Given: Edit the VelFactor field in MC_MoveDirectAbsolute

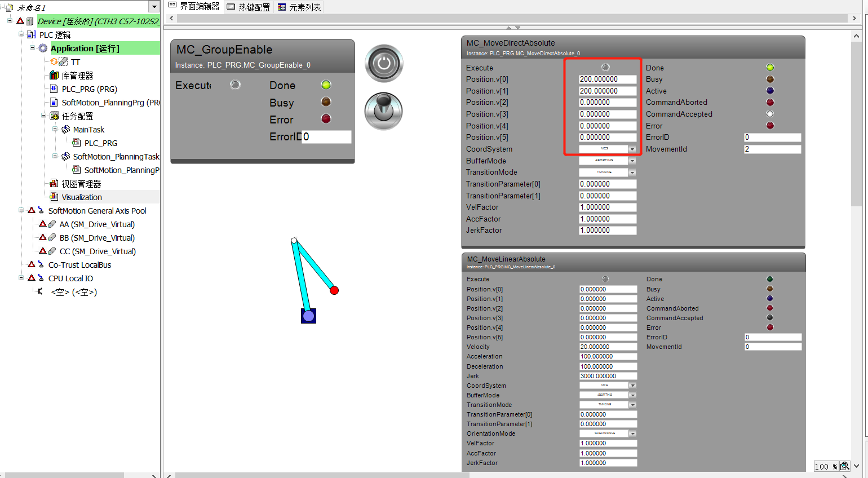Looking at the screenshot, I should tap(608, 207).
